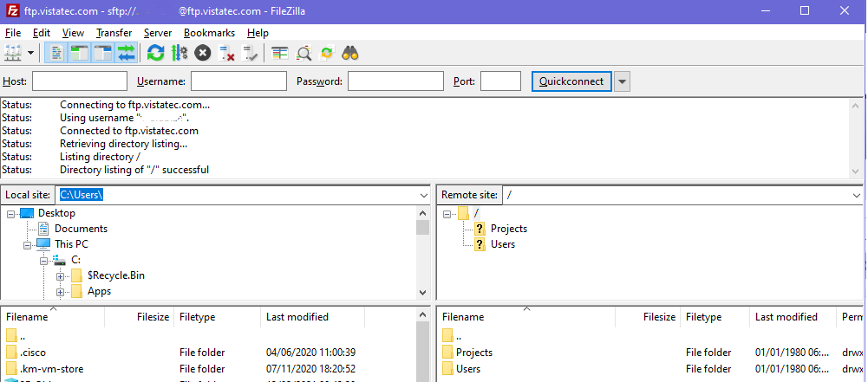Open directory listing filters dialog
868x382 pixels.
point(279,53)
